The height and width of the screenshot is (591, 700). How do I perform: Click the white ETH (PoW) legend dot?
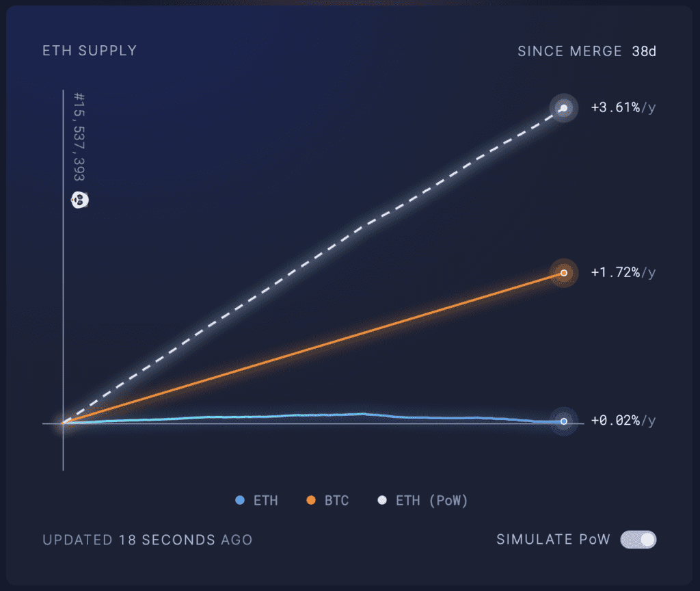coord(382,500)
